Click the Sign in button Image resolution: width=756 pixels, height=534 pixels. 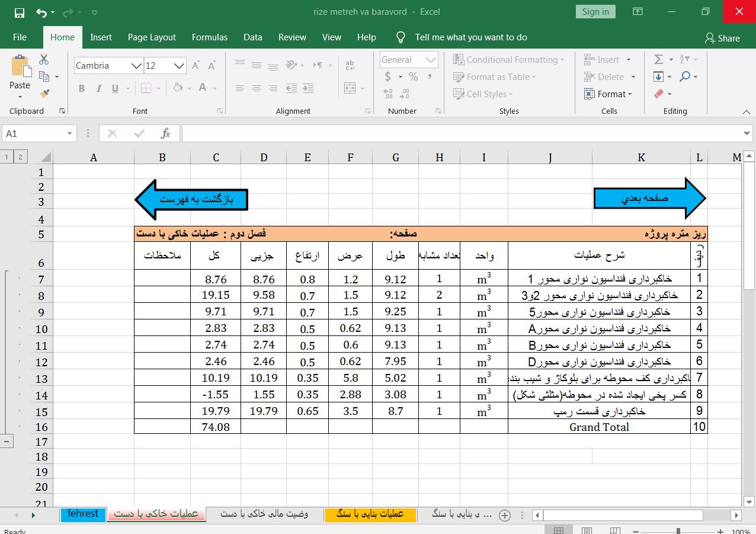595,12
